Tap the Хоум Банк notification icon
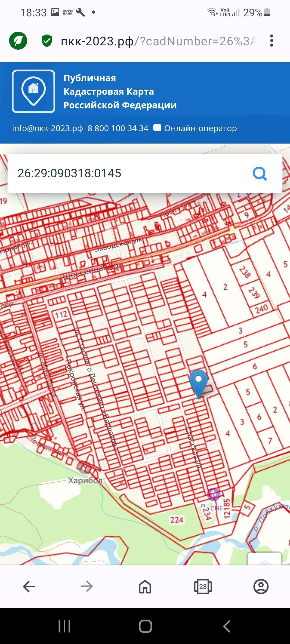Screen dimensions: 290x644 point(68,12)
